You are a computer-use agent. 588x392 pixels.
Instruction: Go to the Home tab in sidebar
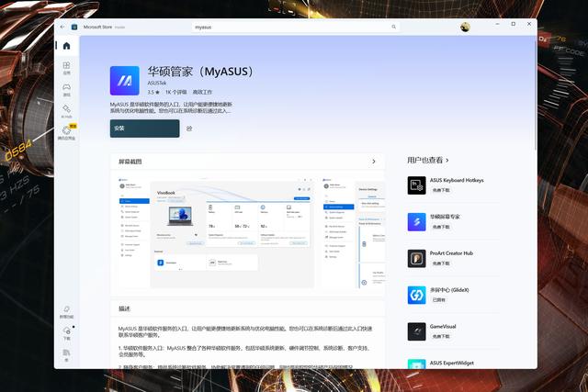(66, 46)
